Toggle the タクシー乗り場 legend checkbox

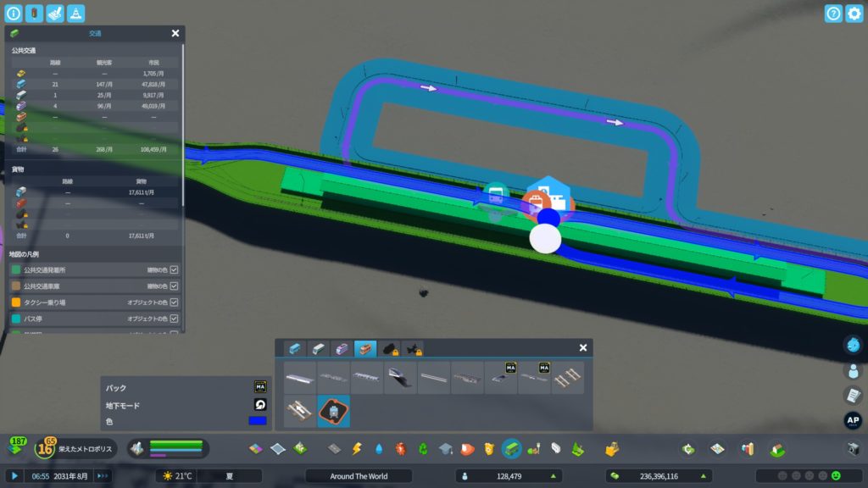tap(174, 302)
